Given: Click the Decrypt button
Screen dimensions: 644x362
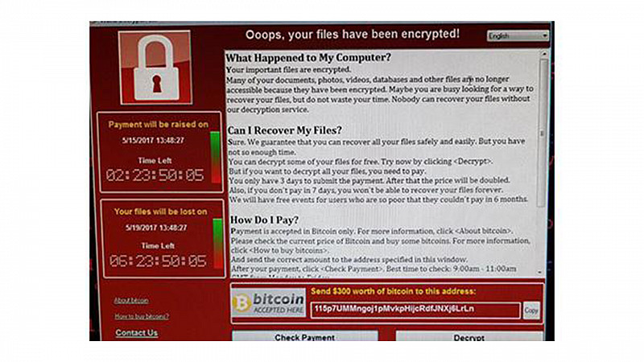Looking at the screenshot, I should pos(469,337).
